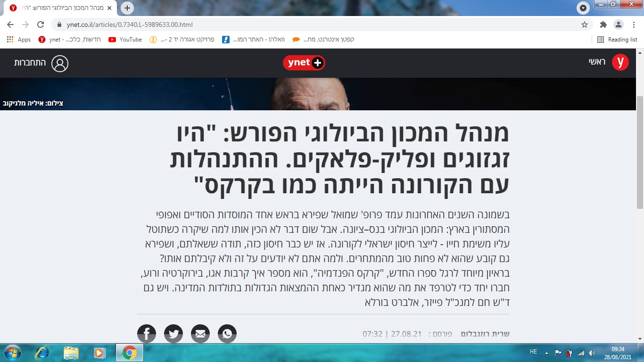Open the Reading list

(618, 40)
